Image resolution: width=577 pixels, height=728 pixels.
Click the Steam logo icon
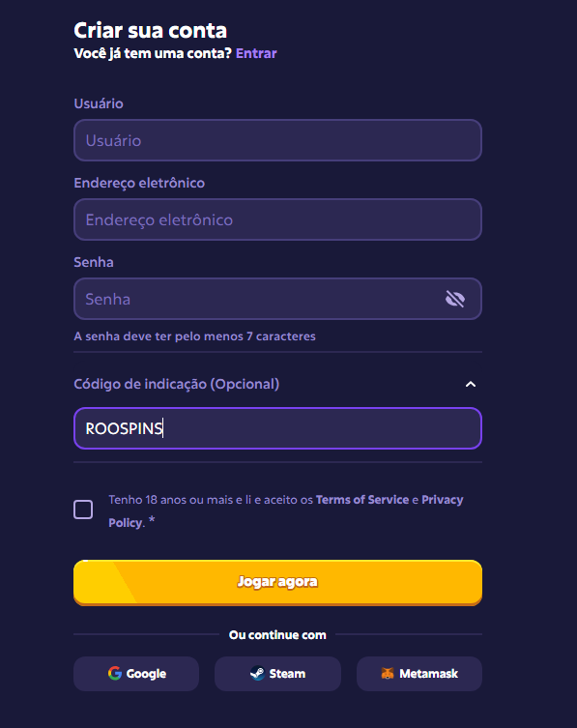click(257, 673)
